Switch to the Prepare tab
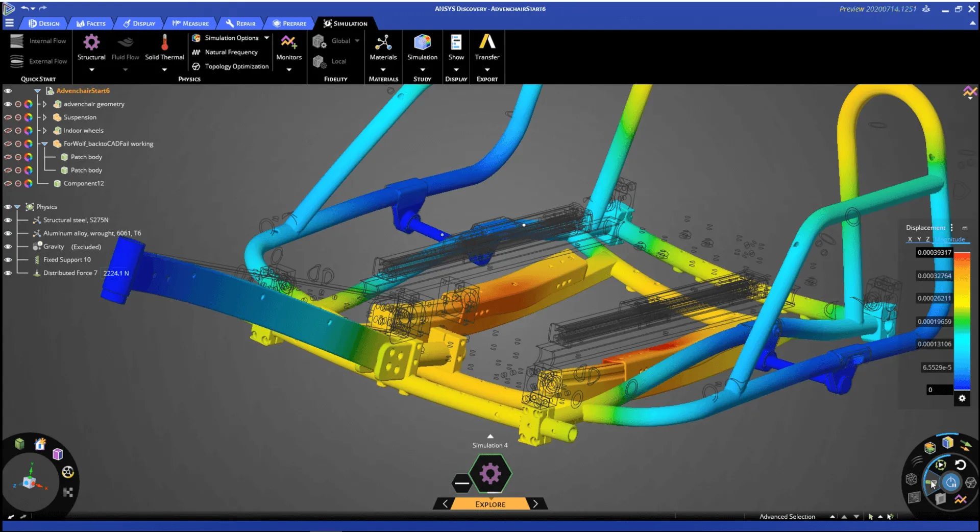 289,23
